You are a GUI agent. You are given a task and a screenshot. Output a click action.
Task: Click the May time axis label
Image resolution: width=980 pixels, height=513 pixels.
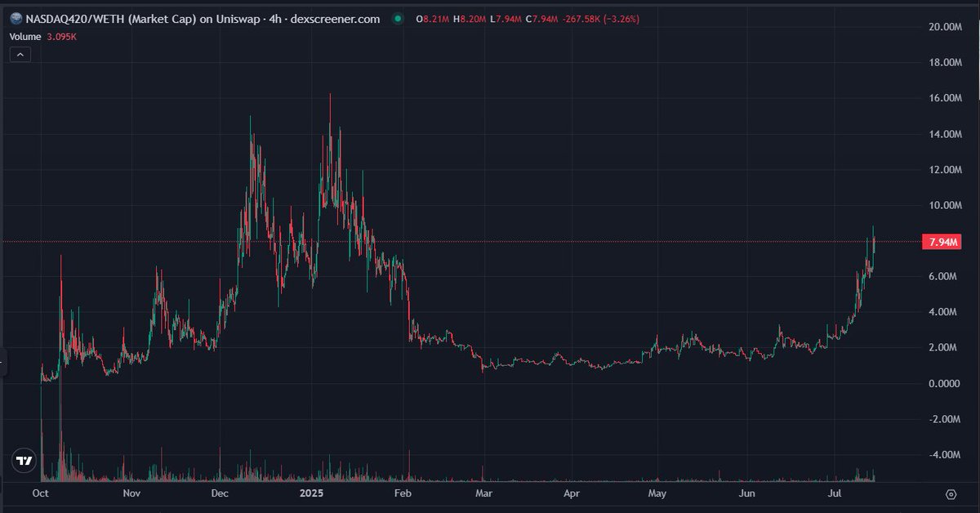click(657, 494)
